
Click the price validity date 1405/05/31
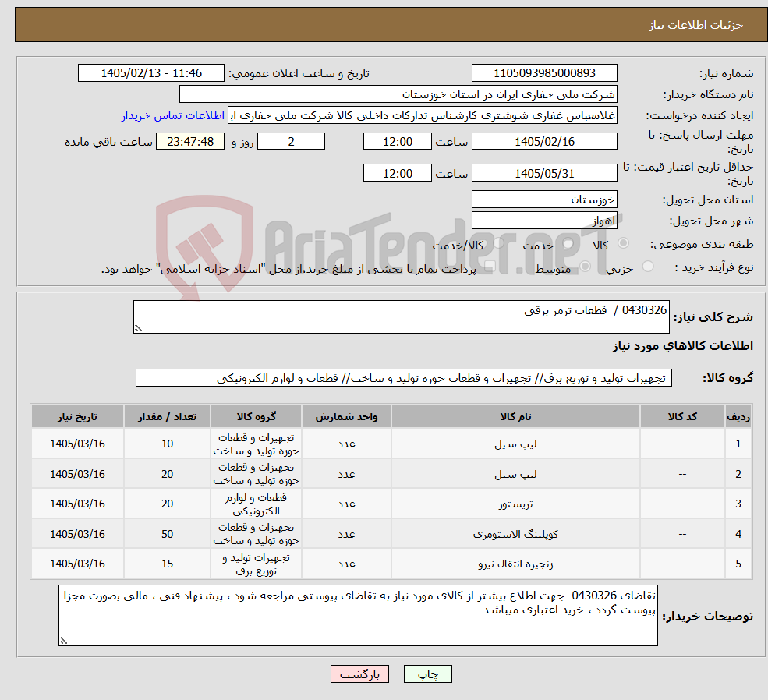click(544, 173)
